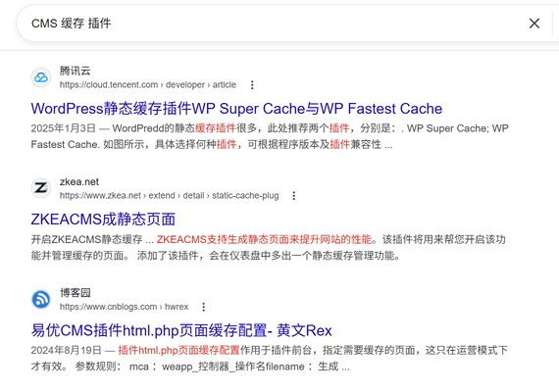Click the zkea.net site name
This screenshot has height=392, width=559.
click(x=79, y=181)
